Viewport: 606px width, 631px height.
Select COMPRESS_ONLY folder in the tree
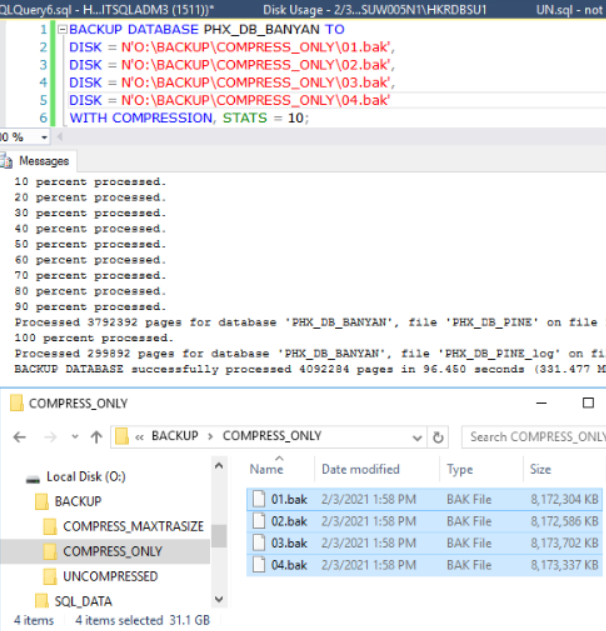coord(113,551)
